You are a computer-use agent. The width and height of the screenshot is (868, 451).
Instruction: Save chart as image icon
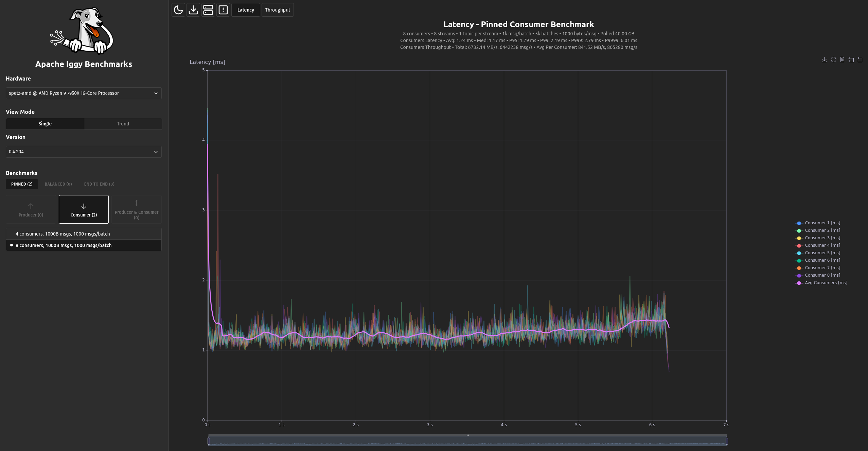point(824,60)
